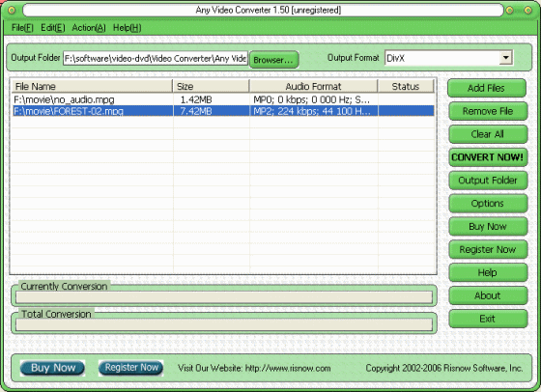Click the Total Conversion progress bar

(x=224, y=324)
